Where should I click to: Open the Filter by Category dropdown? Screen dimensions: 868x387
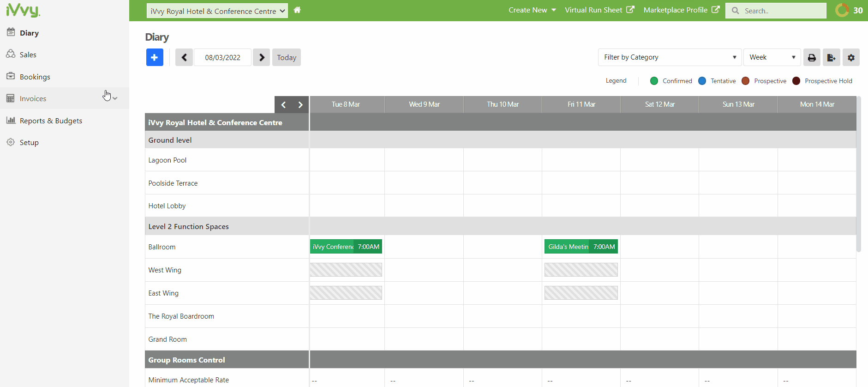(670, 57)
